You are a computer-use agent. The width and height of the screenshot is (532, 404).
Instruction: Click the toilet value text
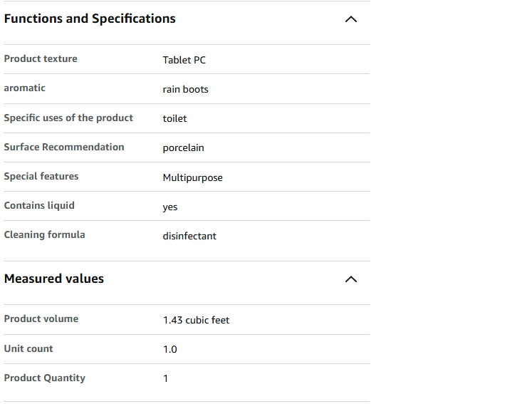[x=174, y=118]
